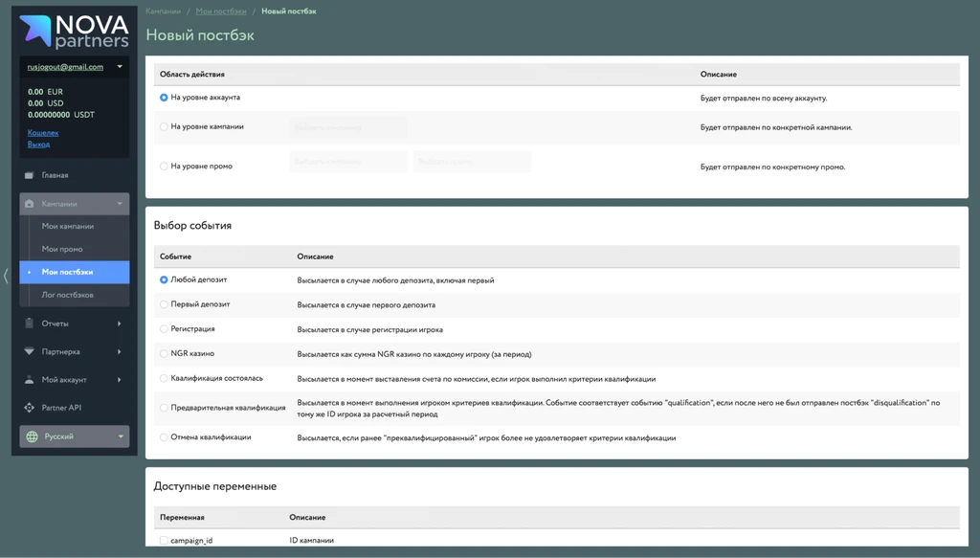
Task: Click the Выход logout link
Action: coord(38,145)
